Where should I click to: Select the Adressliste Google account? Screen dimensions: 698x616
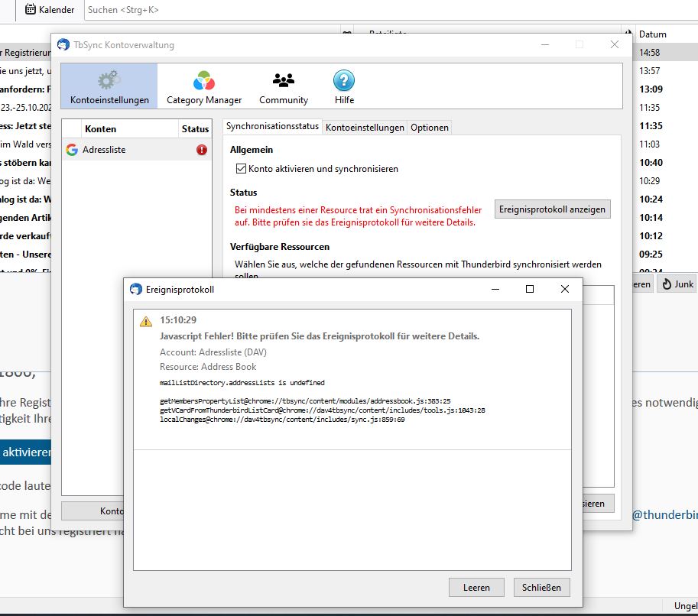136,150
